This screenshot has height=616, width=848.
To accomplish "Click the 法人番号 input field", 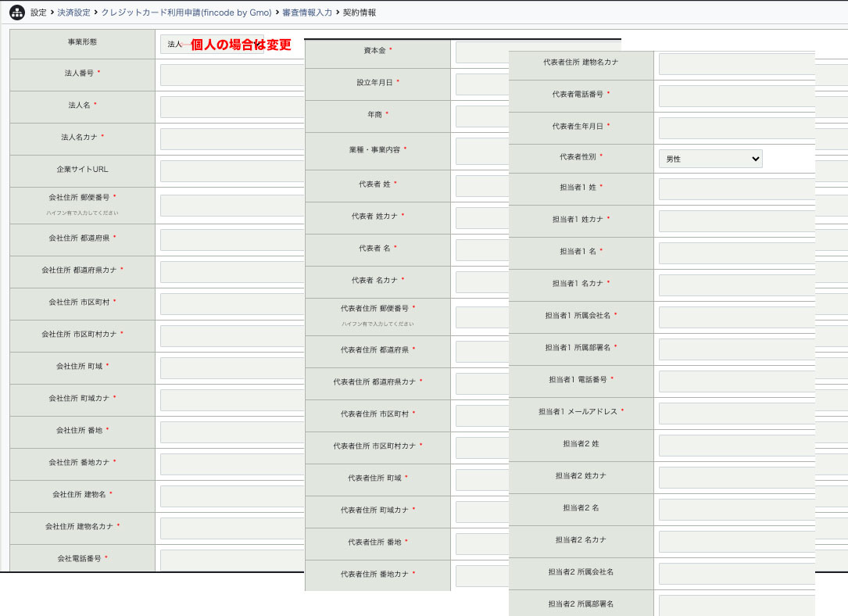I will click(232, 75).
